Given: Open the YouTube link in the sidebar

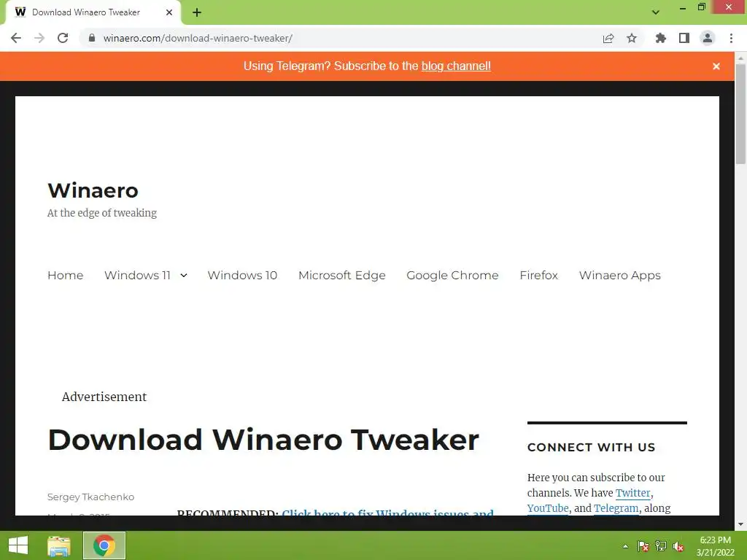Looking at the screenshot, I should 548,508.
